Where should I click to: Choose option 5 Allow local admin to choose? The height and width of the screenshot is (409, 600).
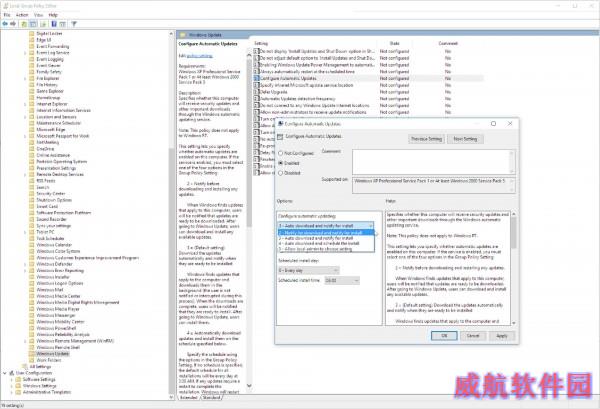pyautogui.click(x=326, y=249)
